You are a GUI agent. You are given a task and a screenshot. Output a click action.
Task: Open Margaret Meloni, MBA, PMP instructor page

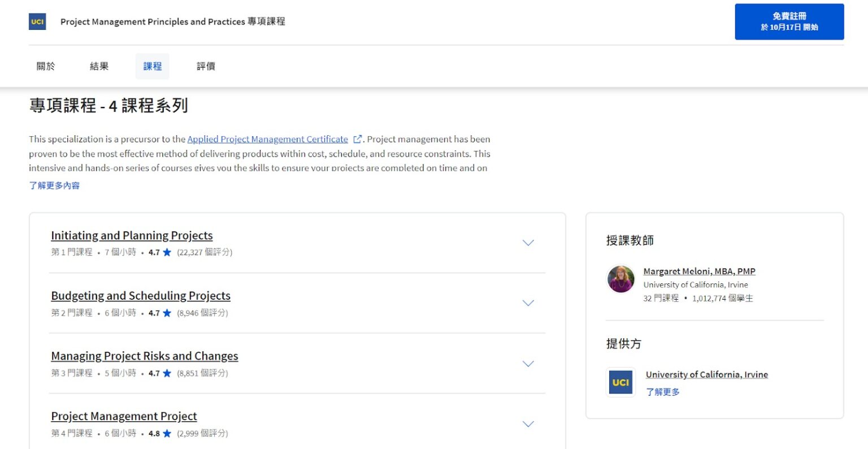pyautogui.click(x=699, y=271)
